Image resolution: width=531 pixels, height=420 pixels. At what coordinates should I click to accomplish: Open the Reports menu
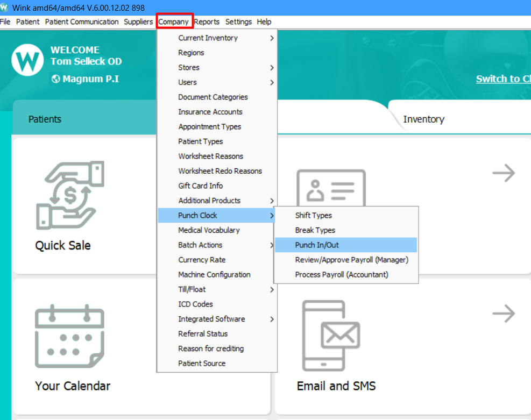tap(207, 22)
